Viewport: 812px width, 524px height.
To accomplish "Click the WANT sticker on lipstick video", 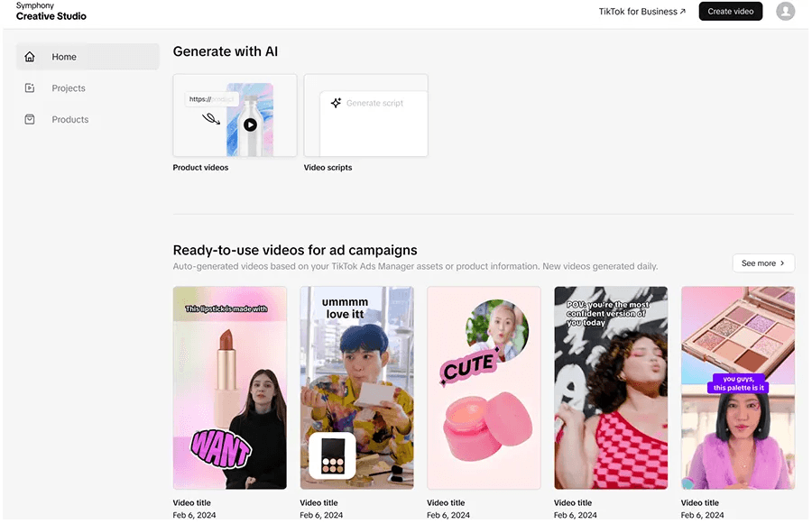I will coord(221,448).
